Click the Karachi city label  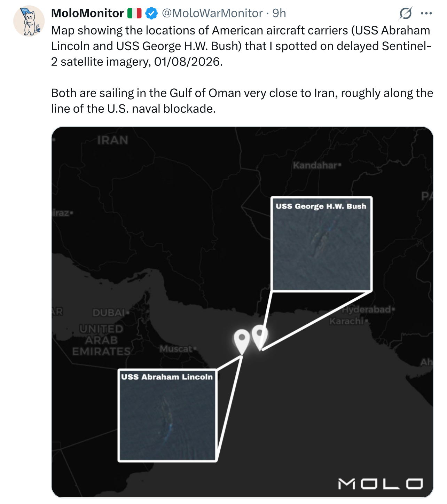point(348,321)
